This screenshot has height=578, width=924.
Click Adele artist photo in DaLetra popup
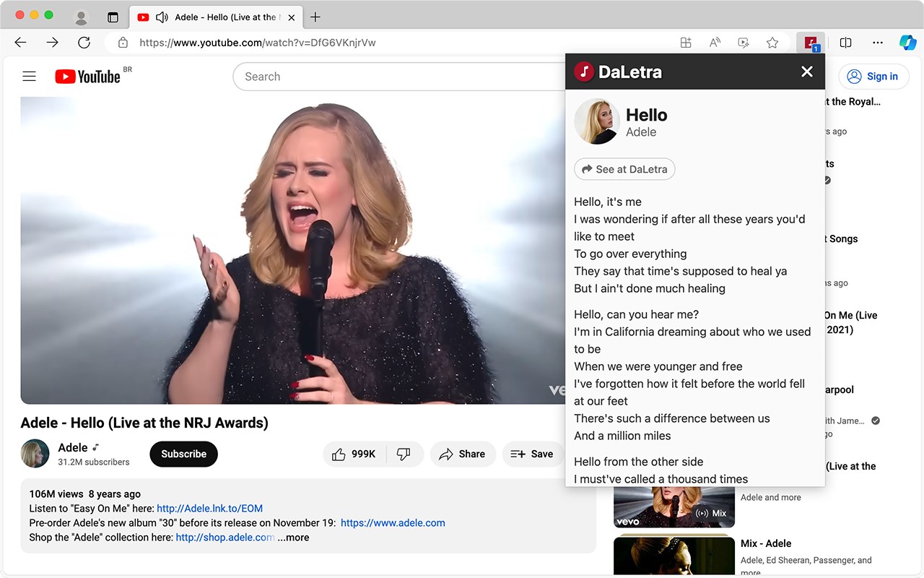597,121
